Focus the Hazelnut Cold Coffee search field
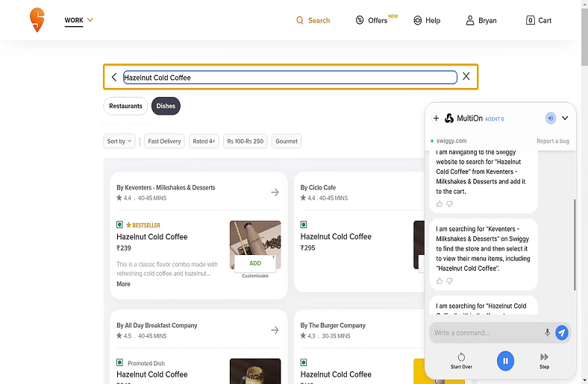 (x=290, y=78)
